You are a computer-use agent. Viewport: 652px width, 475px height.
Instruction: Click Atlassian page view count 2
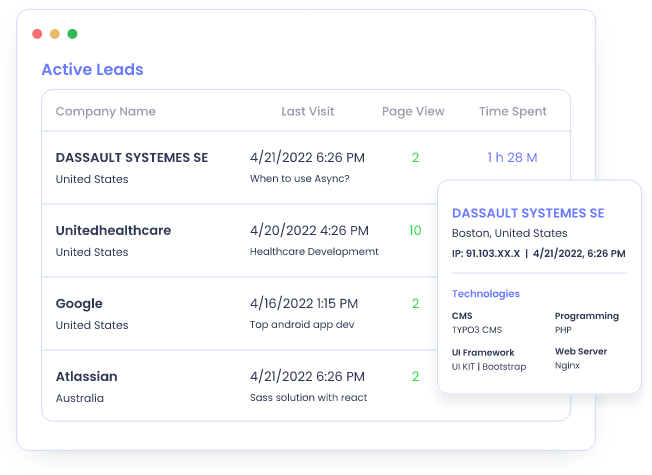tap(415, 376)
